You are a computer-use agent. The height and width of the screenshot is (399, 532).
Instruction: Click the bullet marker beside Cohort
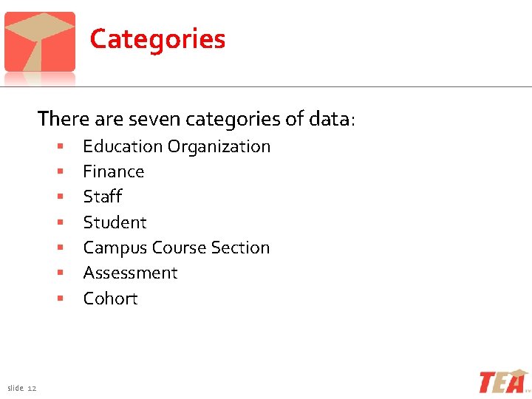61,299
